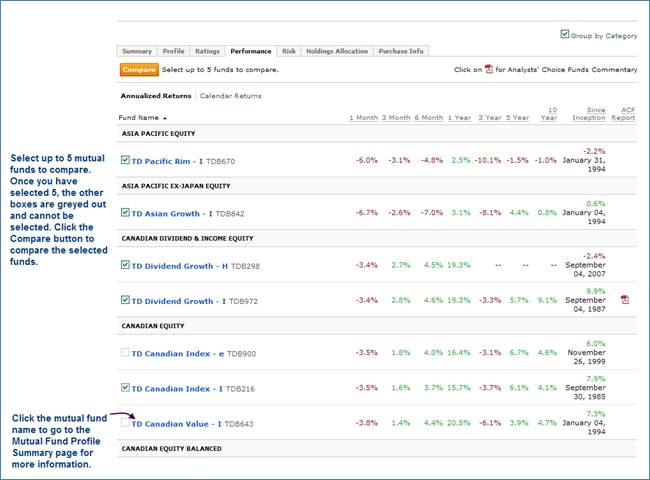
Task: Click the -10.1% three-year return value
Action: [488, 160]
